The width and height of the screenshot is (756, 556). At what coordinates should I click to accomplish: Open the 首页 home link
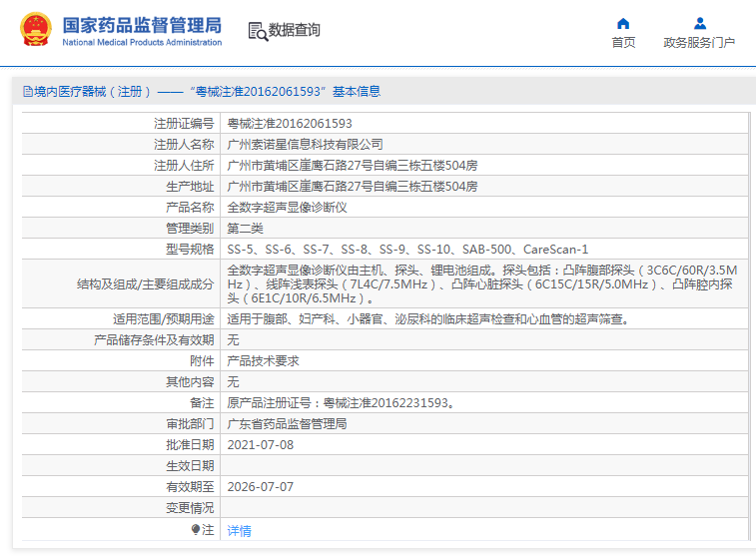(623, 43)
